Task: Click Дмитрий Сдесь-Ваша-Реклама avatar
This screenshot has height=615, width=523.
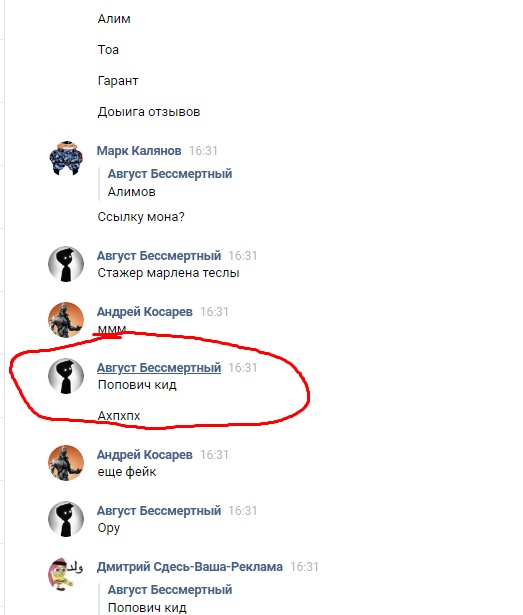Action: coord(66,575)
